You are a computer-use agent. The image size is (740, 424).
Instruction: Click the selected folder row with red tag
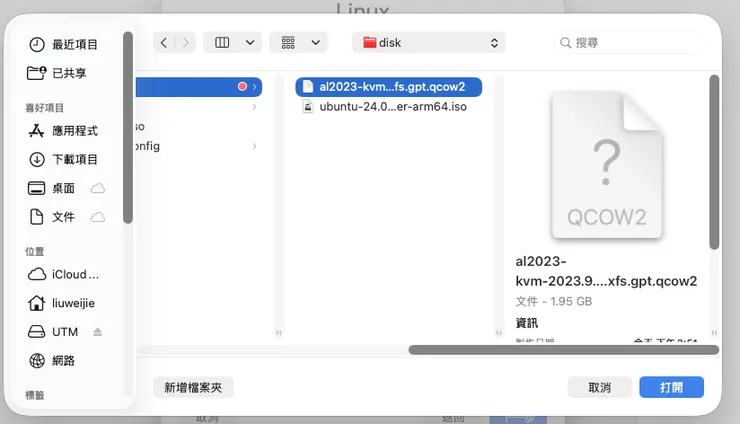pyautogui.click(x=199, y=87)
